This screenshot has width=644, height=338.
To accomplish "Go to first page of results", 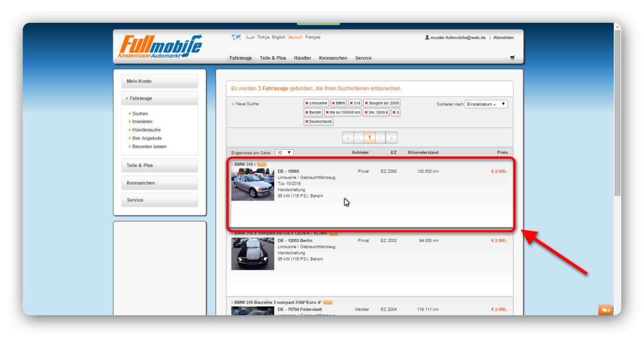I will (347, 138).
